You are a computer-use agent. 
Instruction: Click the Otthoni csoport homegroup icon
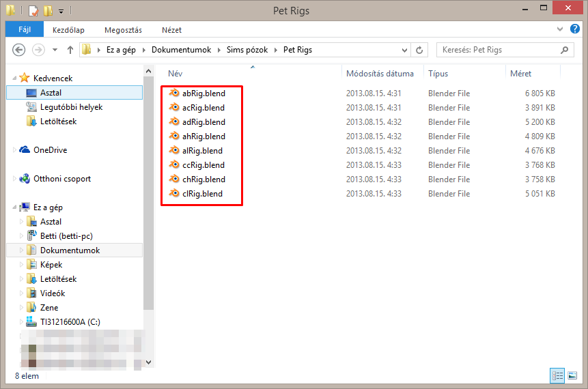[25, 179]
